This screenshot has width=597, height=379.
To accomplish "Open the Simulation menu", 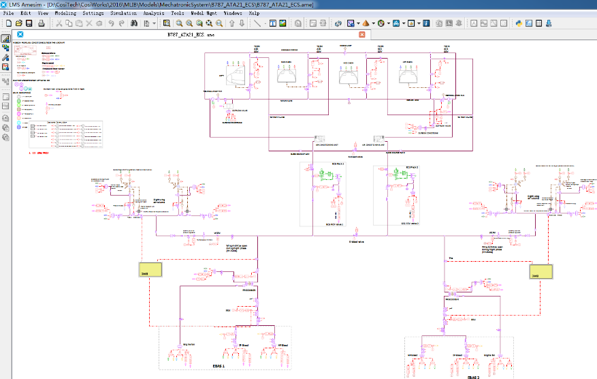I will tap(123, 13).
